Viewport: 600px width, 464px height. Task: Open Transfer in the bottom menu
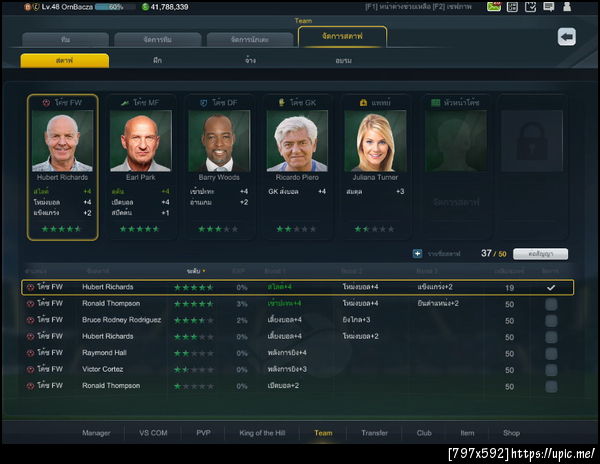[x=374, y=433]
